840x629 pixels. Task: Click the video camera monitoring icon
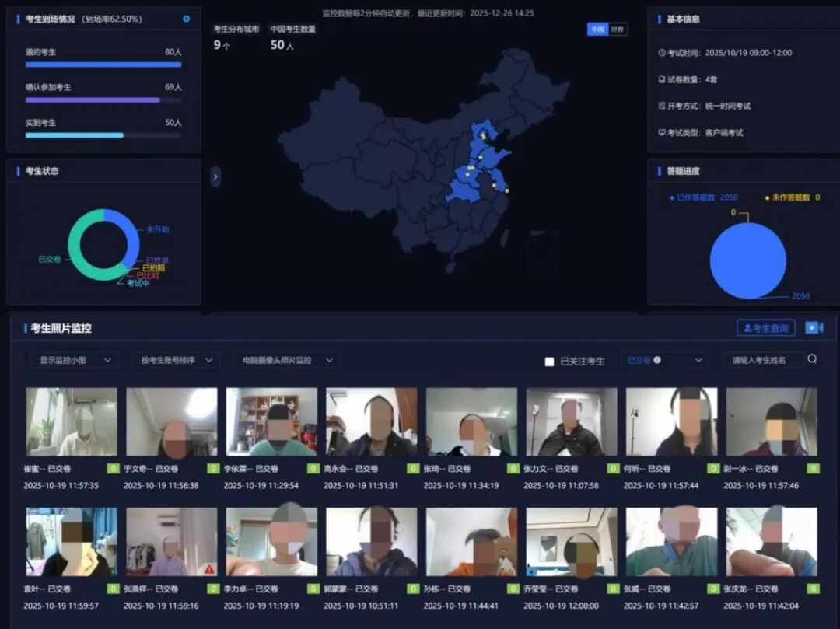click(814, 328)
